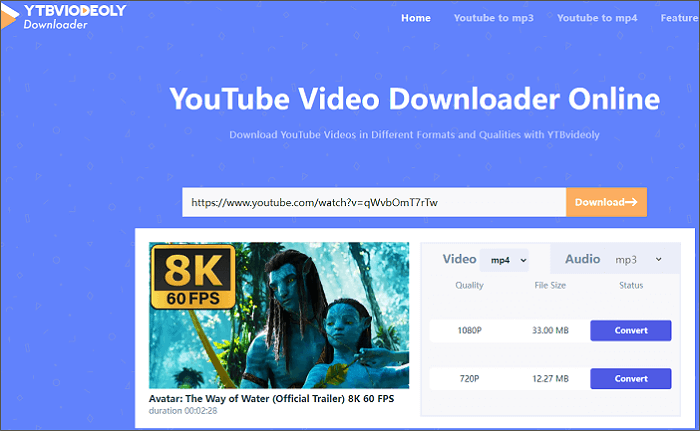The width and height of the screenshot is (700, 431).
Task: Expand the Audio mp3 format dropdown
Action: click(639, 259)
